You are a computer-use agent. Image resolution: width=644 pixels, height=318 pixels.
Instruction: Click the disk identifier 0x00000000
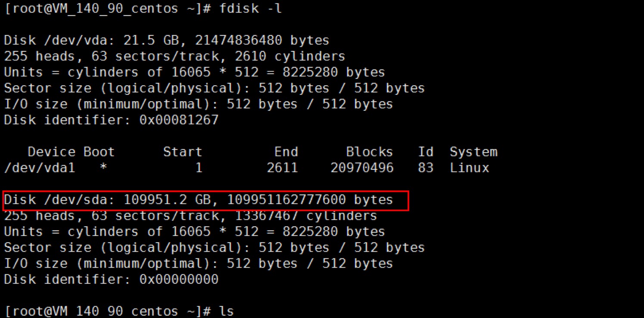[x=179, y=279]
